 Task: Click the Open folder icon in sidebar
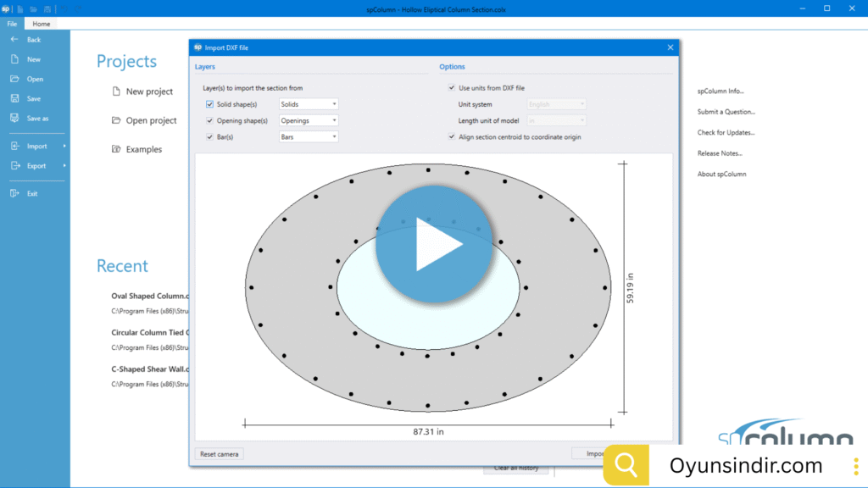(14, 79)
